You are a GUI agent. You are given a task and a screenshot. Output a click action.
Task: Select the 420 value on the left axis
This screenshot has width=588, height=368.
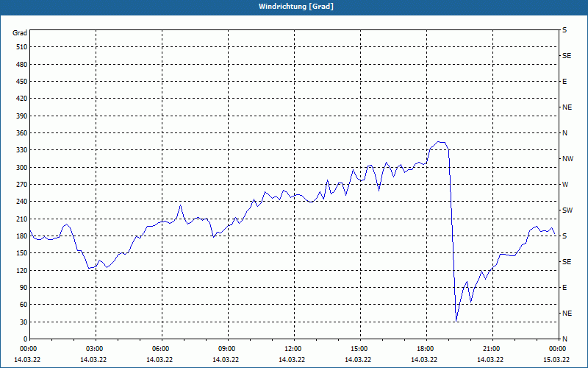click(x=22, y=99)
